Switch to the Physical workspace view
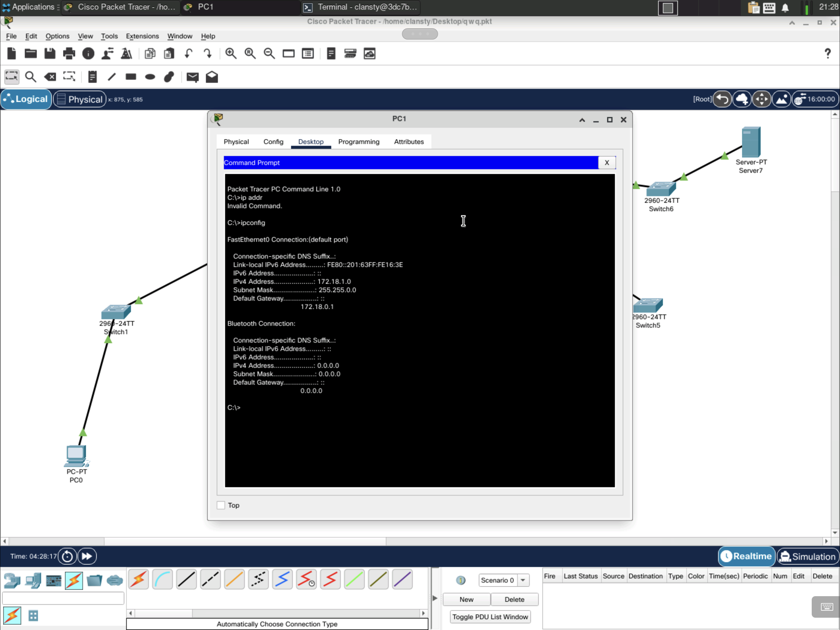Viewport: 840px width, 630px height. pyautogui.click(x=80, y=99)
